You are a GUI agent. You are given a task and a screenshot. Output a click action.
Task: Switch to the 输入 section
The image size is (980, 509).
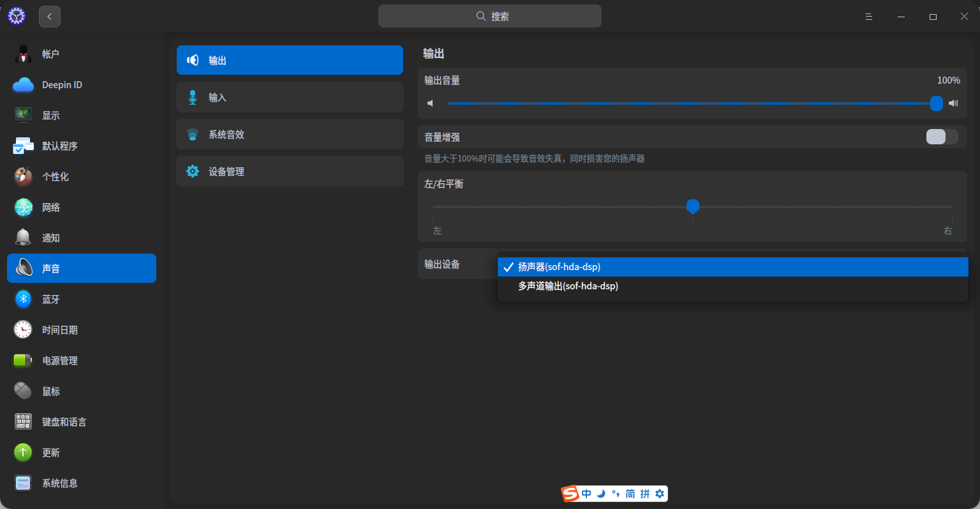[290, 97]
